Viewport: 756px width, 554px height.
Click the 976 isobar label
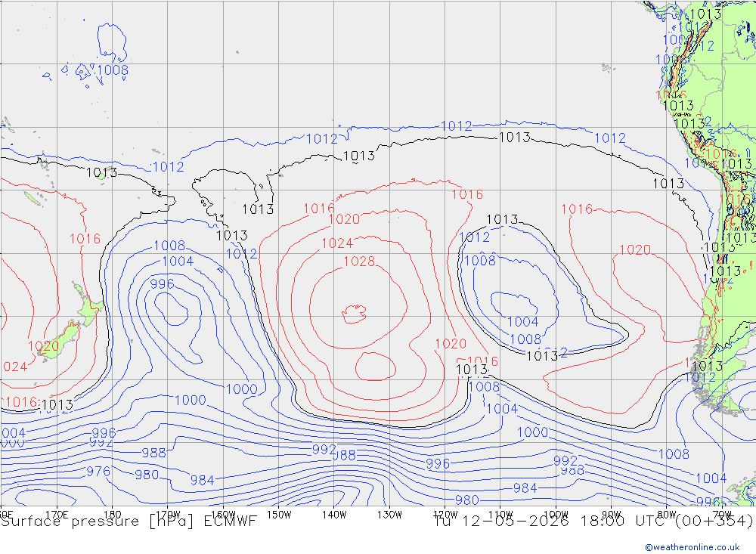tap(98, 472)
